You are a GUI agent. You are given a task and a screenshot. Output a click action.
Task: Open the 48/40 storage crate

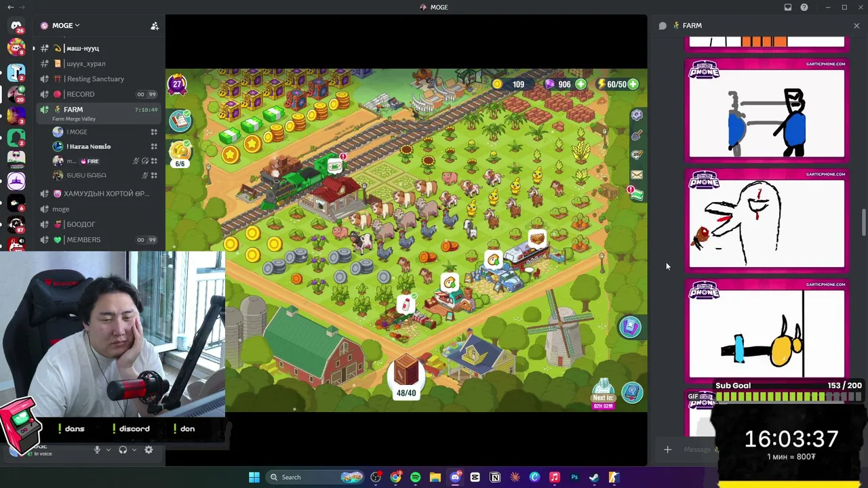(x=406, y=376)
